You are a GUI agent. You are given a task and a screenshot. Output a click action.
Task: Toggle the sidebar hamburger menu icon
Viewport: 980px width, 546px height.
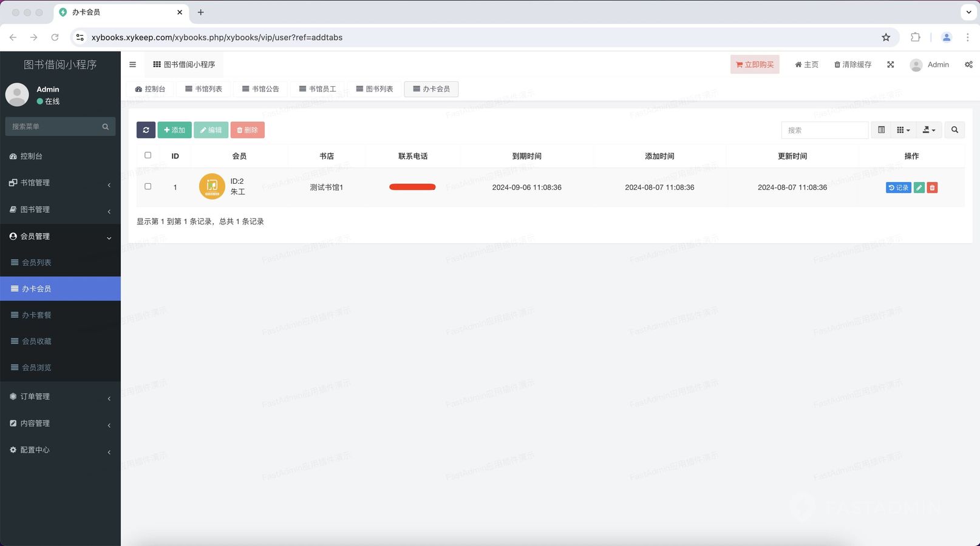pos(132,64)
